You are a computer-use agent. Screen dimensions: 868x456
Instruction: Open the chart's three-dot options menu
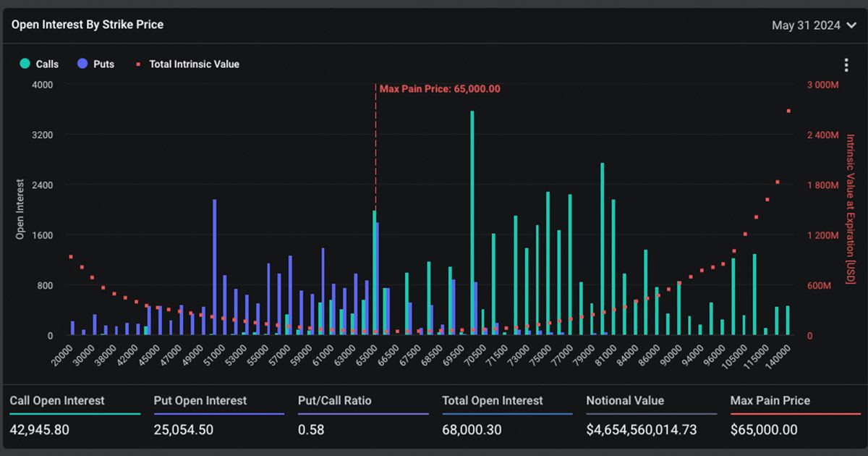(x=846, y=65)
